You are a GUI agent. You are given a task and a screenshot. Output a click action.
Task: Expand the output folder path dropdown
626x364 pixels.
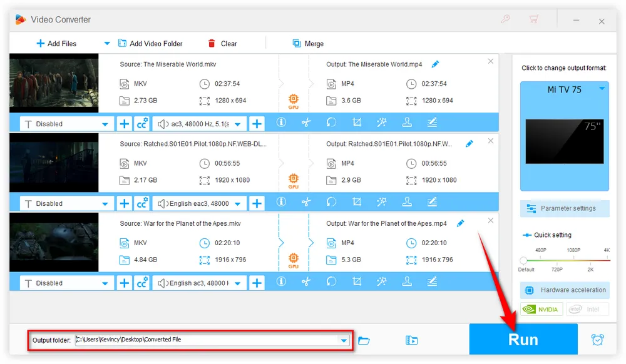[343, 340]
